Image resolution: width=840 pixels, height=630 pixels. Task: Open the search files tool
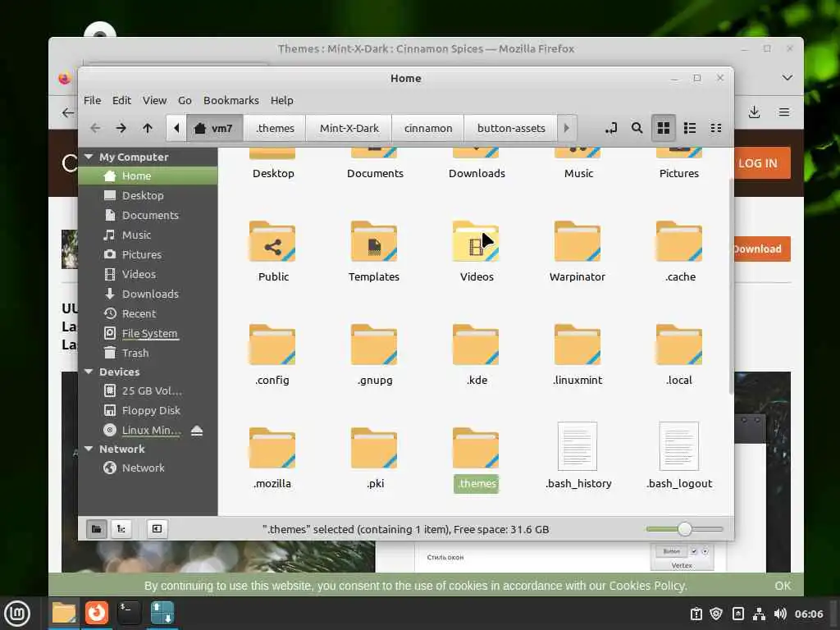pyautogui.click(x=637, y=128)
